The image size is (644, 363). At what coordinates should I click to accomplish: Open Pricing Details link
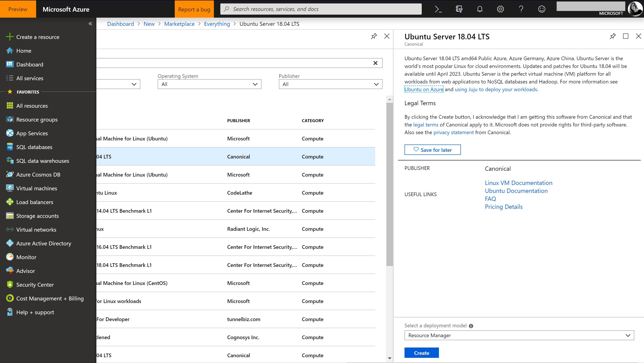503,207
